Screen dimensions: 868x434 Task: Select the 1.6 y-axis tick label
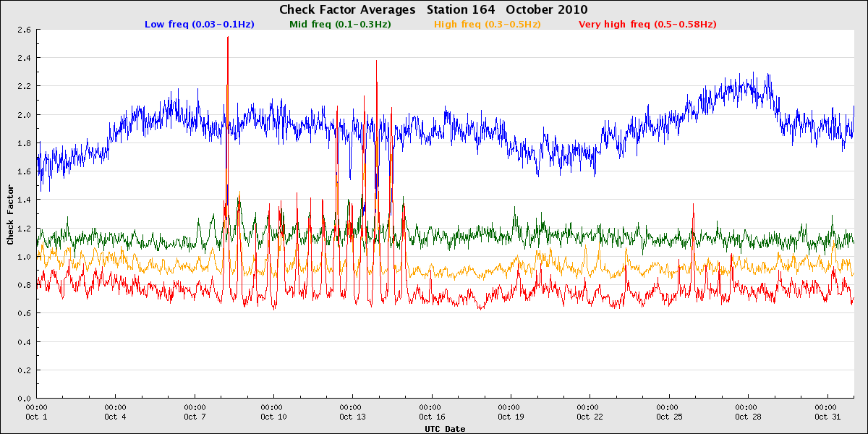point(24,171)
